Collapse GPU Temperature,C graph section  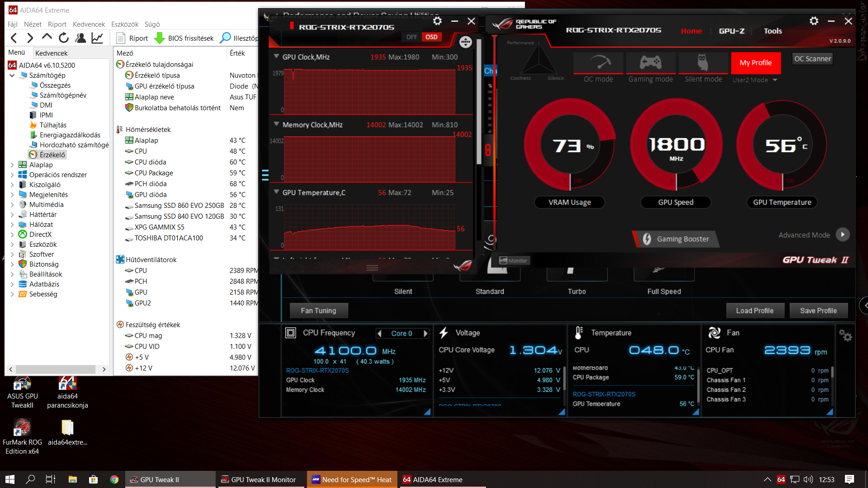tap(276, 192)
